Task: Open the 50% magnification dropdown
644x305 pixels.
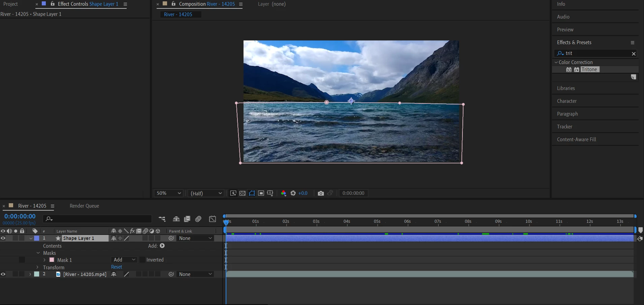Action: click(x=168, y=193)
